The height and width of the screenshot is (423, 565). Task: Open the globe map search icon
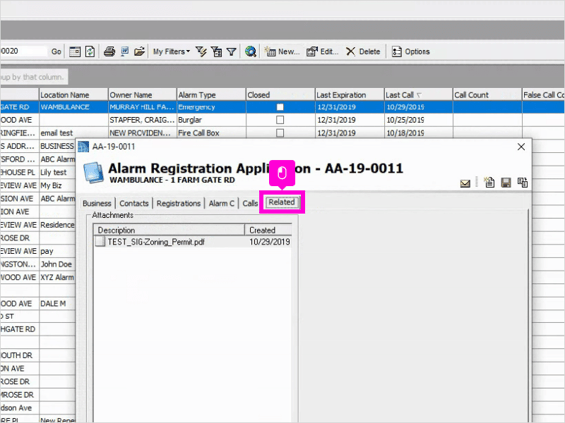(x=250, y=52)
